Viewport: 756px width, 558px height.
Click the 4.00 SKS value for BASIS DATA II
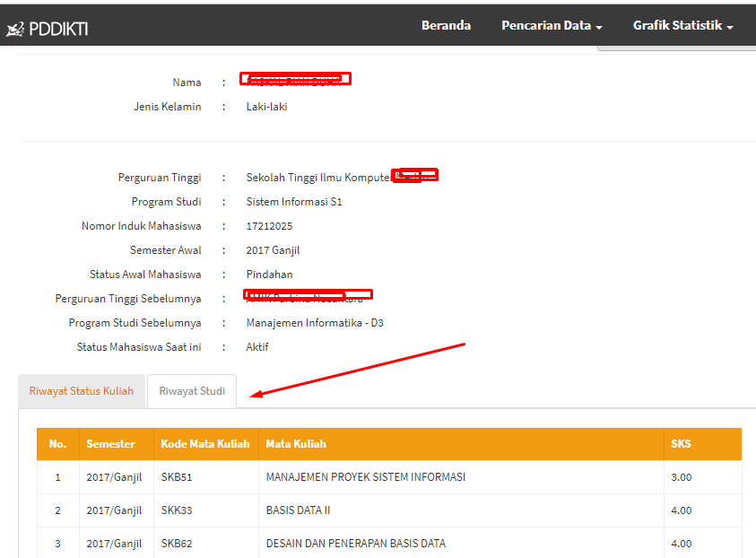[x=682, y=510]
